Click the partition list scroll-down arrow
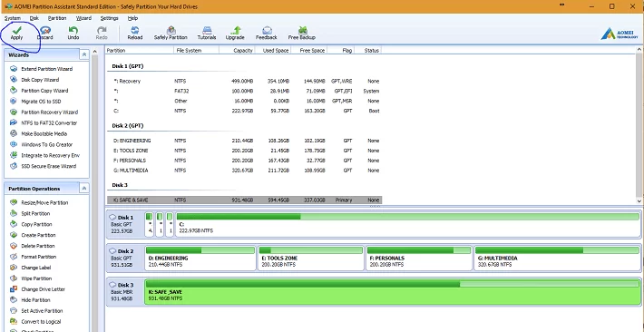 tap(639, 201)
